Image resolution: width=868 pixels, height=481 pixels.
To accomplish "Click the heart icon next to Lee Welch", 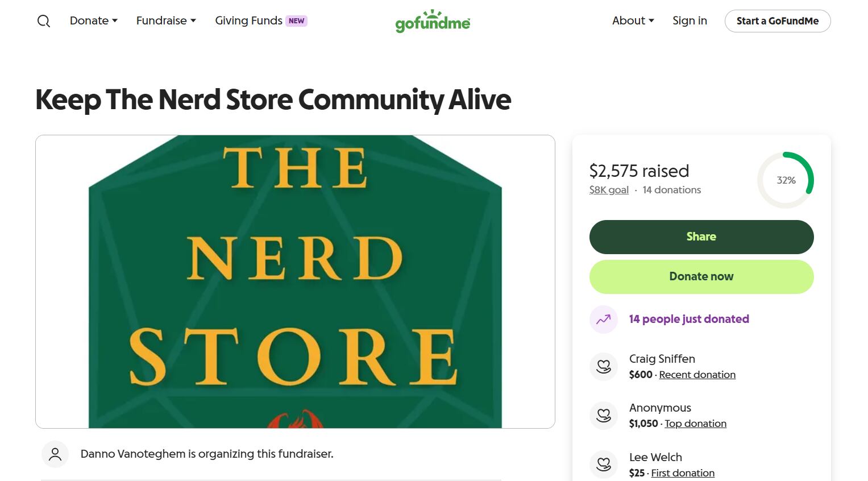I will pos(603,464).
